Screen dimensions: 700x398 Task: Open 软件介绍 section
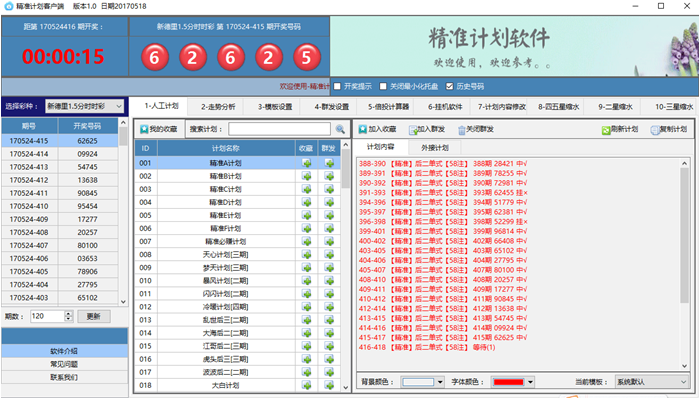[64, 351]
